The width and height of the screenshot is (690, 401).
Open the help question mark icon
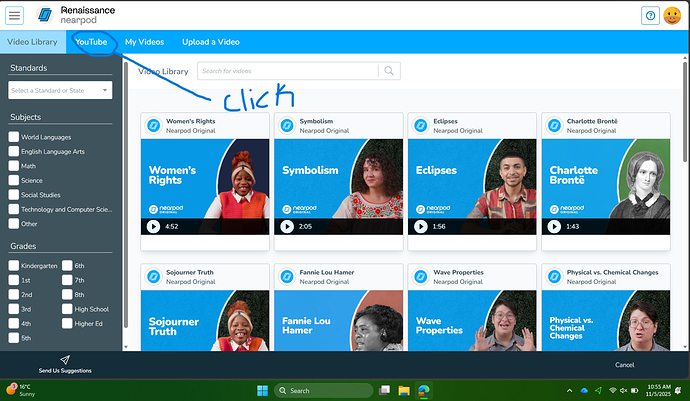(650, 16)
